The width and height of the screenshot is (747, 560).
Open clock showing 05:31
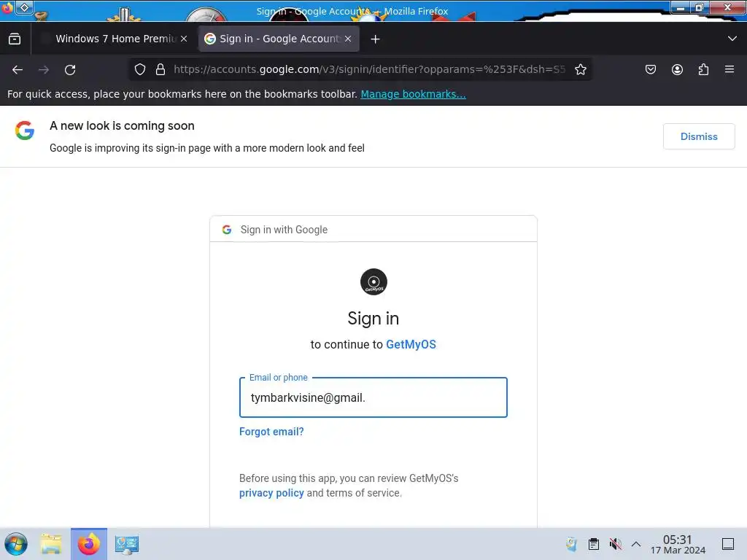(678, 544)
